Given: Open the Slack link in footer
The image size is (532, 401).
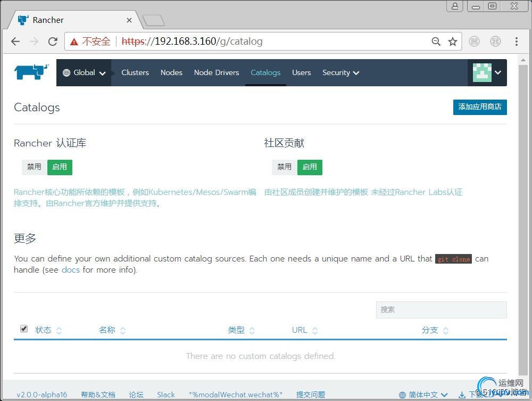Looking at the screenshot, I should 166,395.
